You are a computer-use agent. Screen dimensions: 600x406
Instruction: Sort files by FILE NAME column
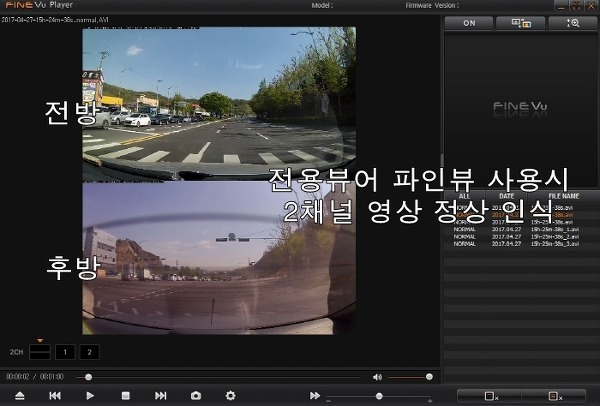pyautogui.click(x=564, y=196)
